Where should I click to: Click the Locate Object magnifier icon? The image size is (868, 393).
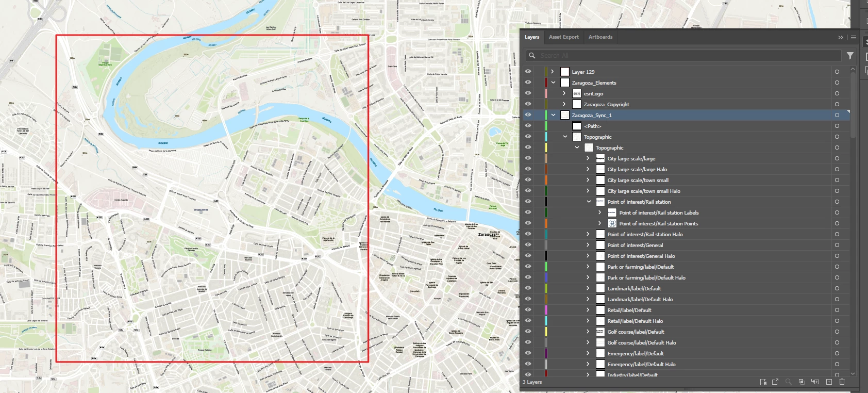788,382
